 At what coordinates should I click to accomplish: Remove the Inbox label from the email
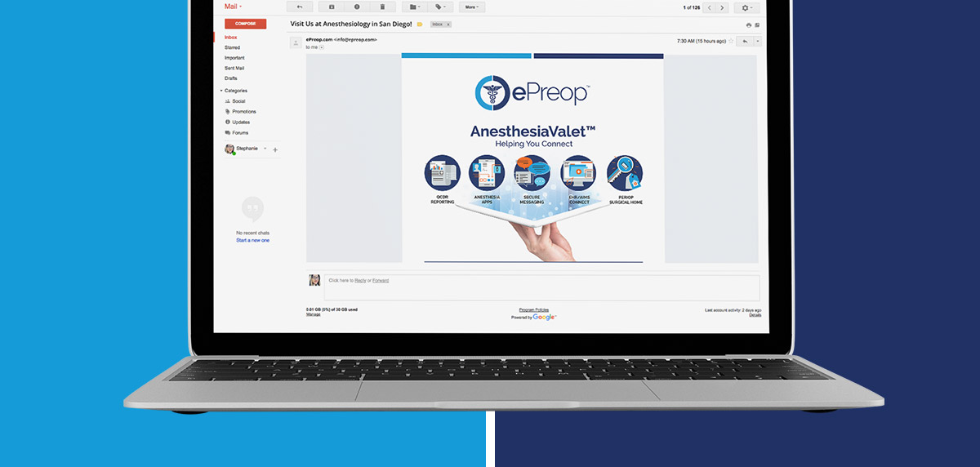[x=448, y=24]
